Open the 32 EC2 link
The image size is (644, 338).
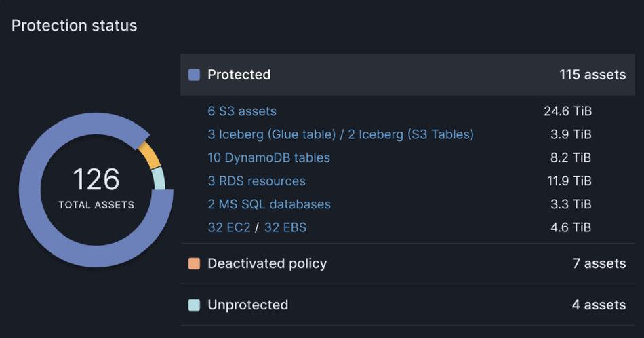[x=228, y=227]
